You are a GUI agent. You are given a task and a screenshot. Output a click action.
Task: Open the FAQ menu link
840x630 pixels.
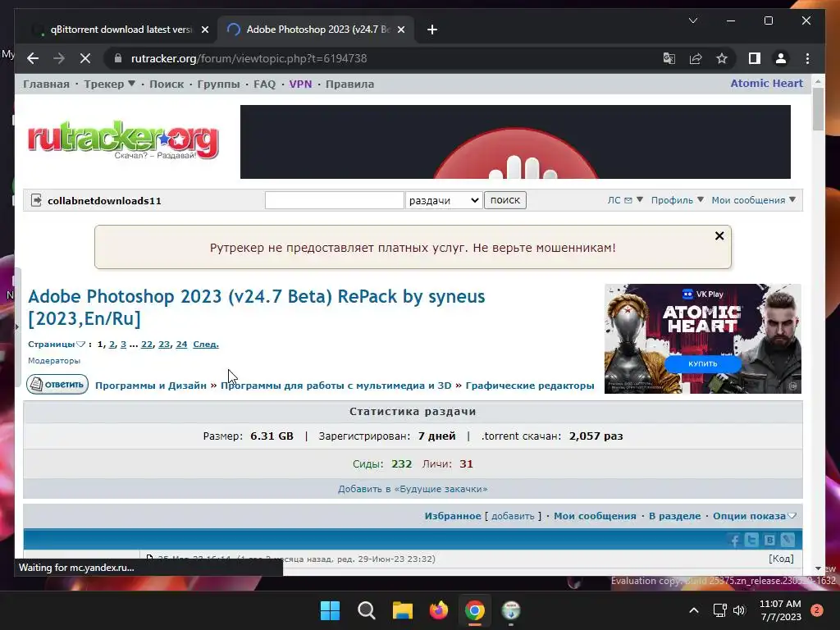[265, 84]
